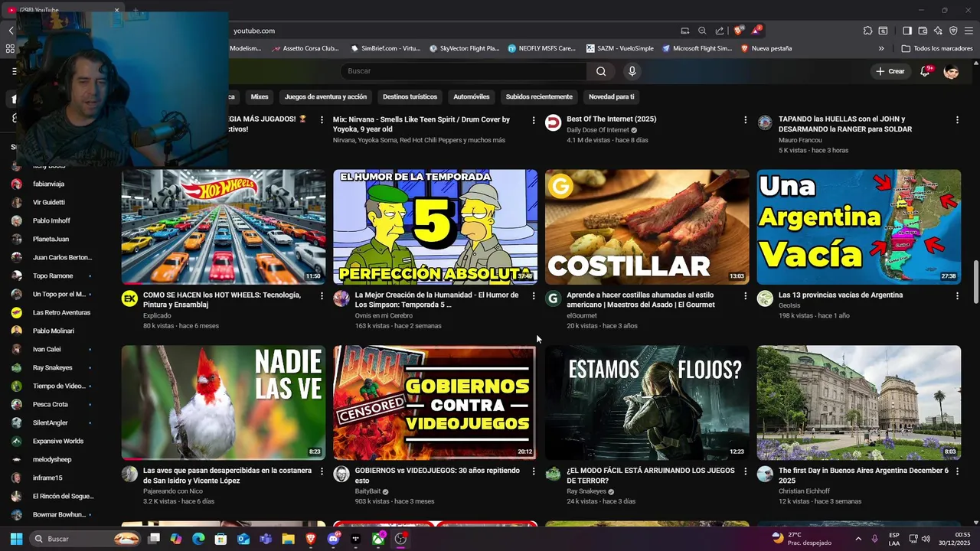Select Novedad para ti filter chip
The width and height of the screenshot is (980, 551).
click(611, 96)
